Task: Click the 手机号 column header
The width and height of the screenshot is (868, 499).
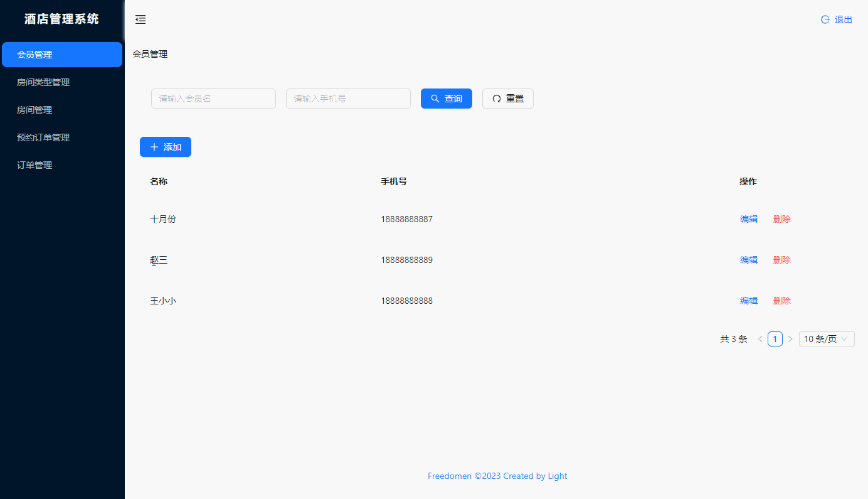Action: pyautogui.click(x=394, y=181)
